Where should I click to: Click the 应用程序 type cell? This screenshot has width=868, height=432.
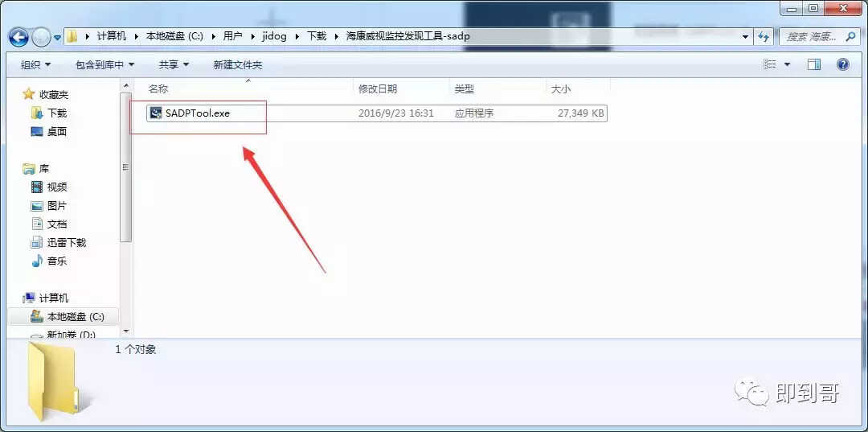[x=474, y=113]
